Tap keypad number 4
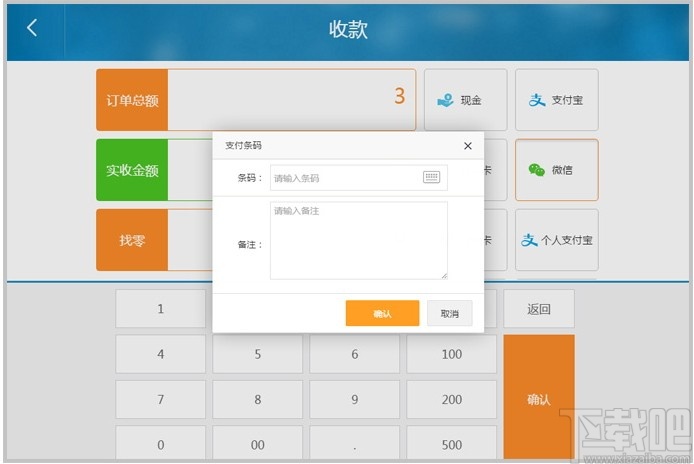The image size is (694, 464). 161,354
